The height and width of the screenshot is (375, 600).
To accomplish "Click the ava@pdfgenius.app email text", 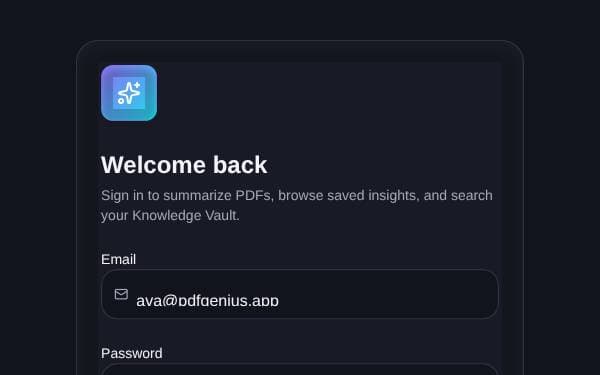I will [x=207, y=300].
